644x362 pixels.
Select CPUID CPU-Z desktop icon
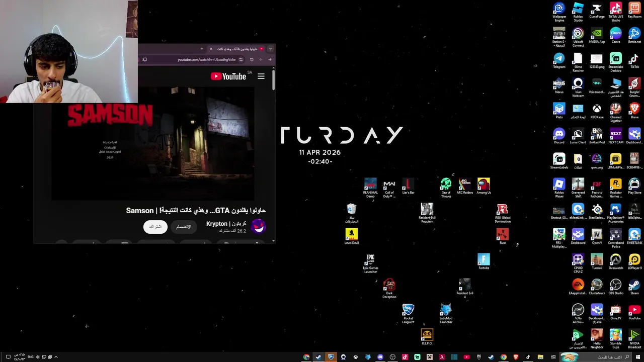[578, 263]
